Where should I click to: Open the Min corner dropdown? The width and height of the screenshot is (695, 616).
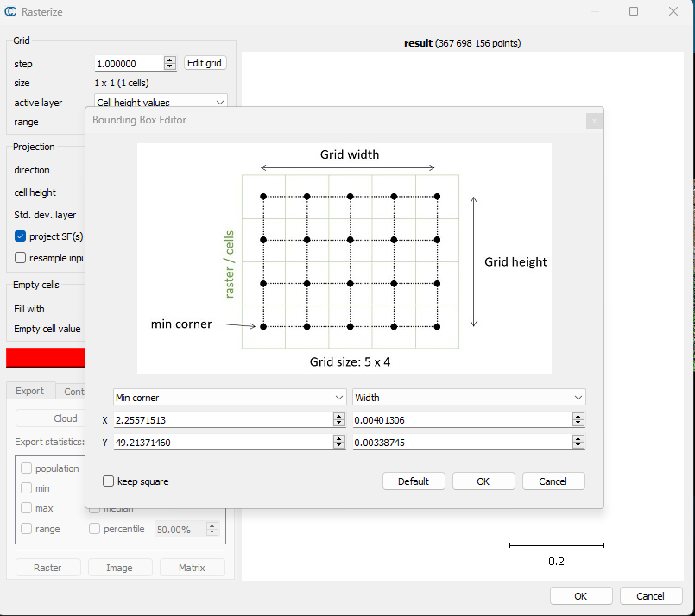pyautogui.click(x=230, y=398)
